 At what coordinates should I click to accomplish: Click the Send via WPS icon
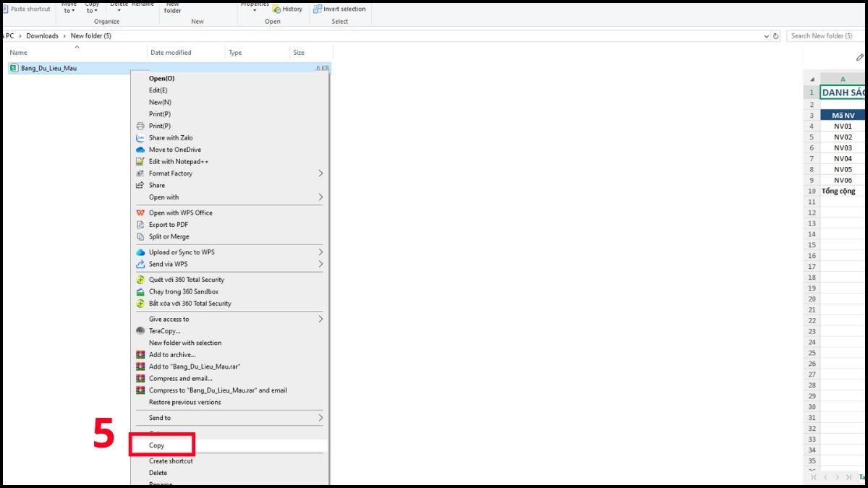click(x=140, y=264)
